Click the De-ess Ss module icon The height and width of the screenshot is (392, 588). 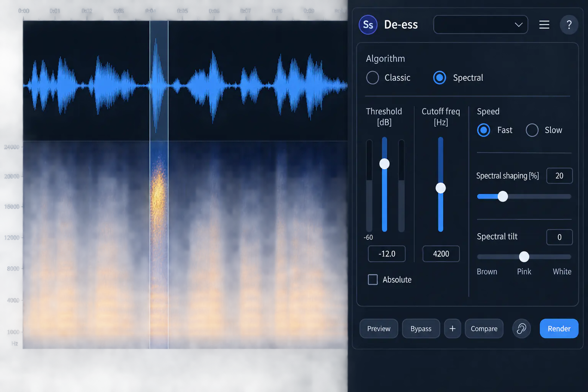pyautogui.click(x=368, y=25)
